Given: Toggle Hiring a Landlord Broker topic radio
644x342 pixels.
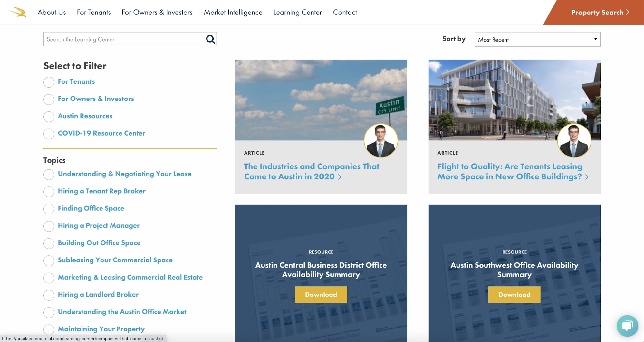Looking at the screenshot, I should pos(49,295).
